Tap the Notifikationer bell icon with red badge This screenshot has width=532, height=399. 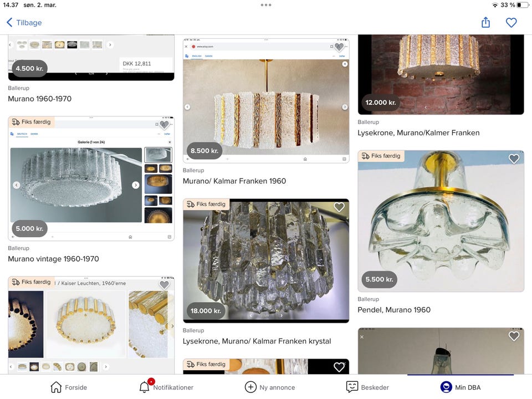tap(145, 387)
